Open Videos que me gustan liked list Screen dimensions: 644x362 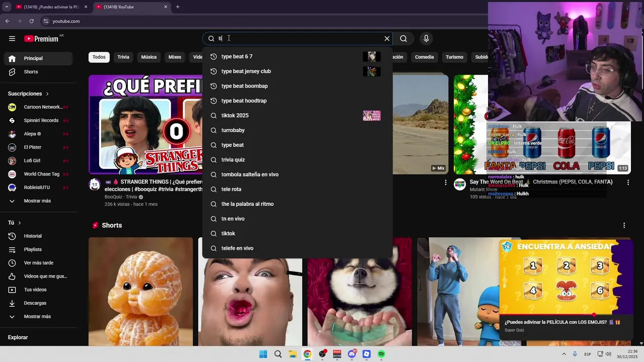[38, 277]
